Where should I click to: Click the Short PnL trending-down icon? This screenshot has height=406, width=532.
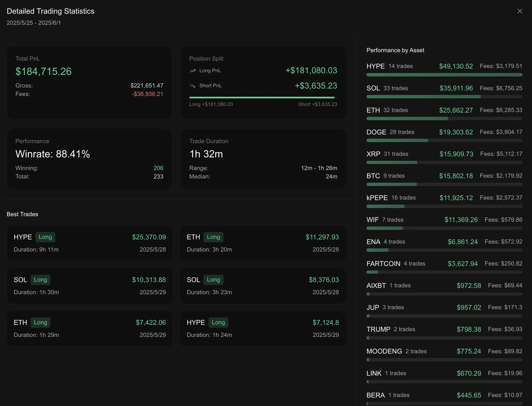(193, 86)
